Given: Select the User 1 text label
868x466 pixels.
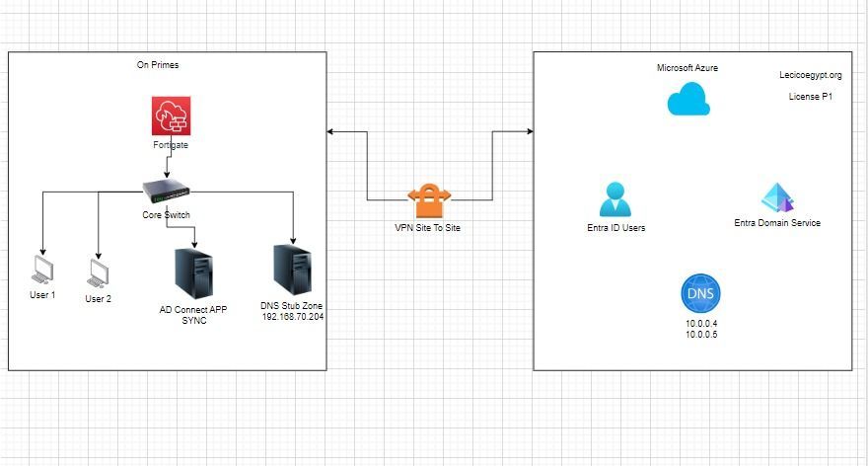Looking at the screenshot, I should [x=42, y=295].
